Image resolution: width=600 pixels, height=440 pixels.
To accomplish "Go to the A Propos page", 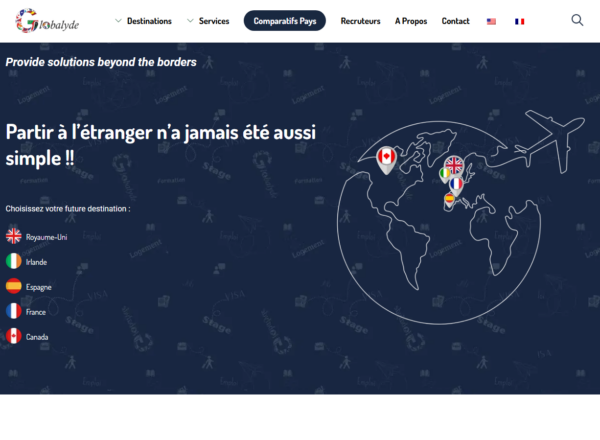I will click(411, 21).
